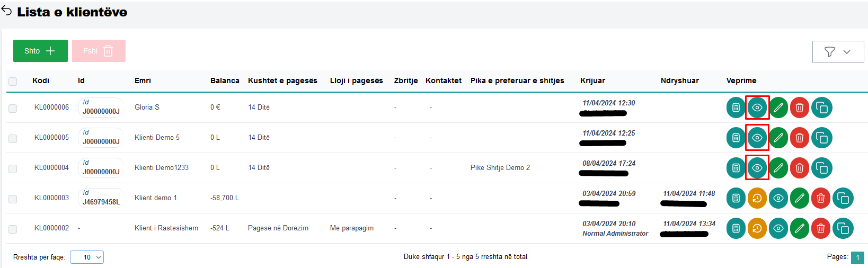868x268 pixels.
Task: Open history icon for Klient demo 1
Action: click(x=757, y=198)
